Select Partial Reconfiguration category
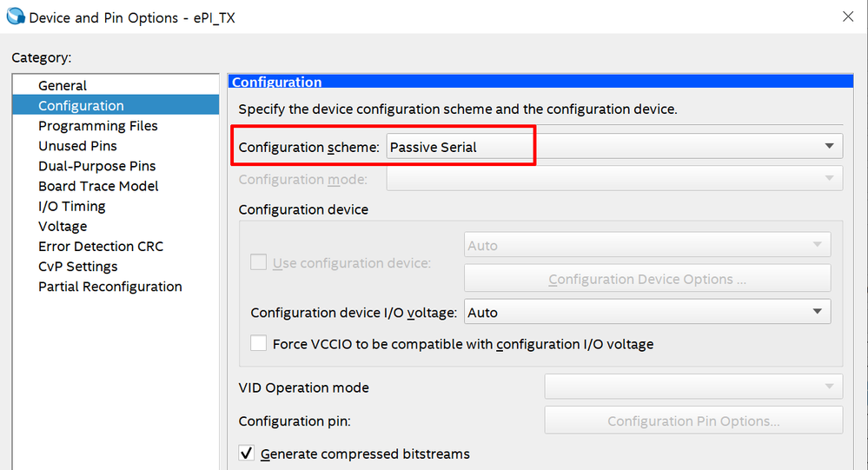Image resolution: width=868 pixels, height=470 pixels. pos(110,286)
